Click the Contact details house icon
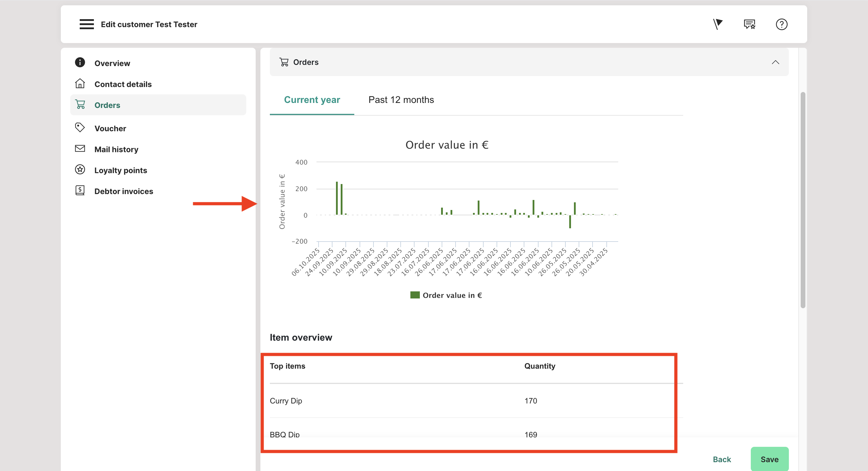Image resolution: width=868 pixels, height=471 pixels. [80, 83]
